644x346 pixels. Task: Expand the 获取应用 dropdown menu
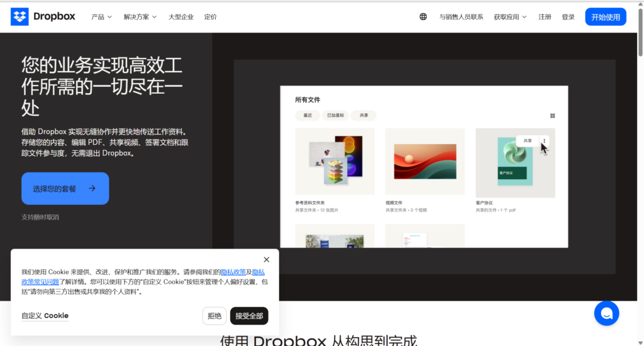510,17
